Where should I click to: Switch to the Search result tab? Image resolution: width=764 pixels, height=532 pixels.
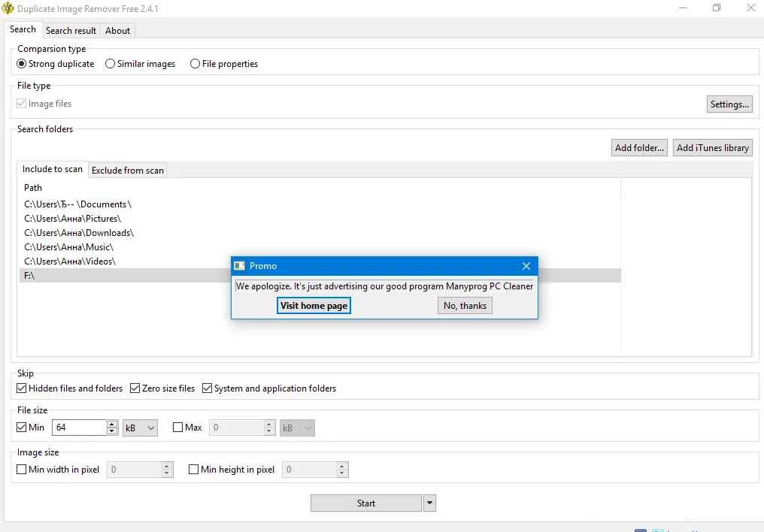71,31
